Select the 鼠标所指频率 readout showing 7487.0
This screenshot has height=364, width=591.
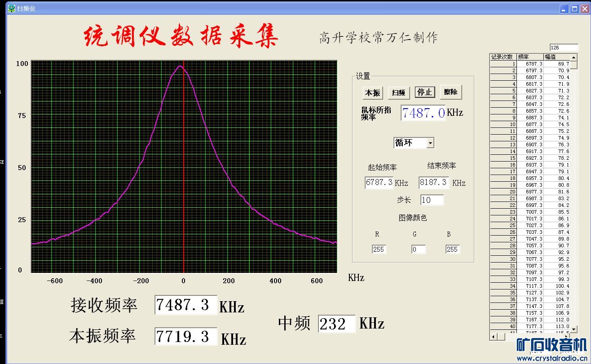click(423, 113)
